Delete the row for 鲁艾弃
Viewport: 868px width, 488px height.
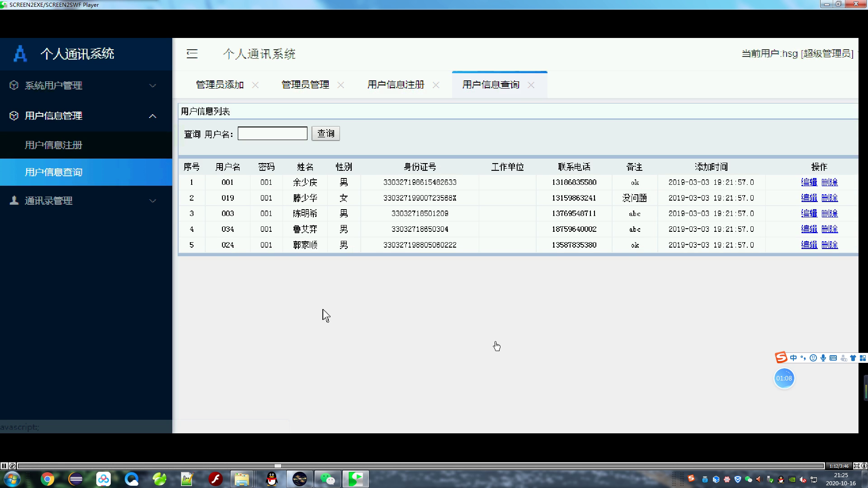click(x=830, y=229)
